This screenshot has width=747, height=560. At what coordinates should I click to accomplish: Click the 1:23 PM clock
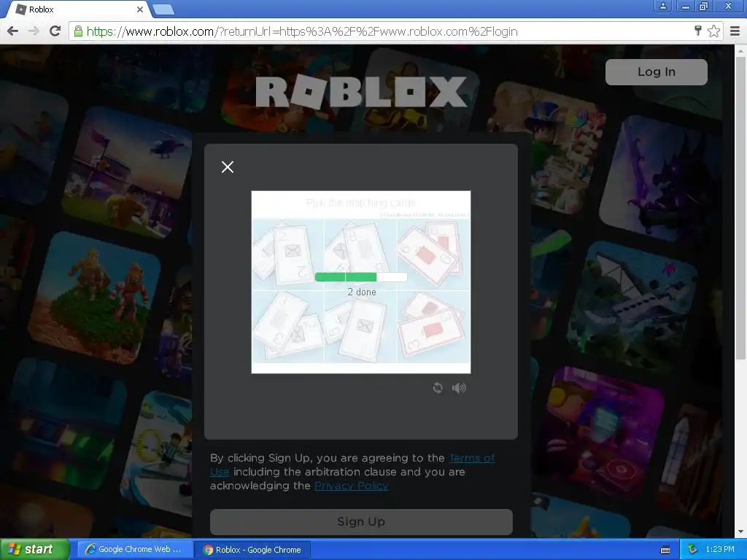point(720,550)
